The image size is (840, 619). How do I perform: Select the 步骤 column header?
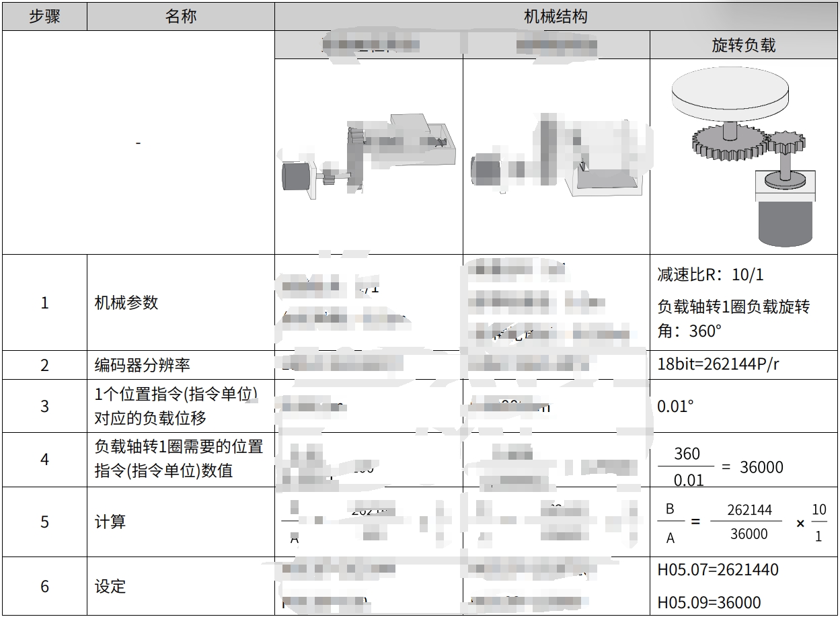pyautogui.click(x=44, y=16)
